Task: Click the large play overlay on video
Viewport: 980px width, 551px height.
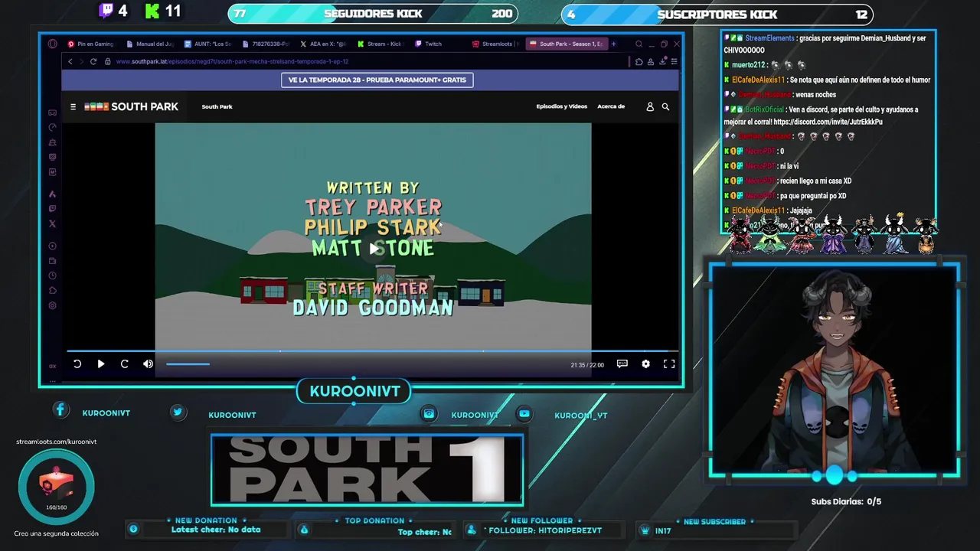Action: pyautogui.click(x=374, y=249)
